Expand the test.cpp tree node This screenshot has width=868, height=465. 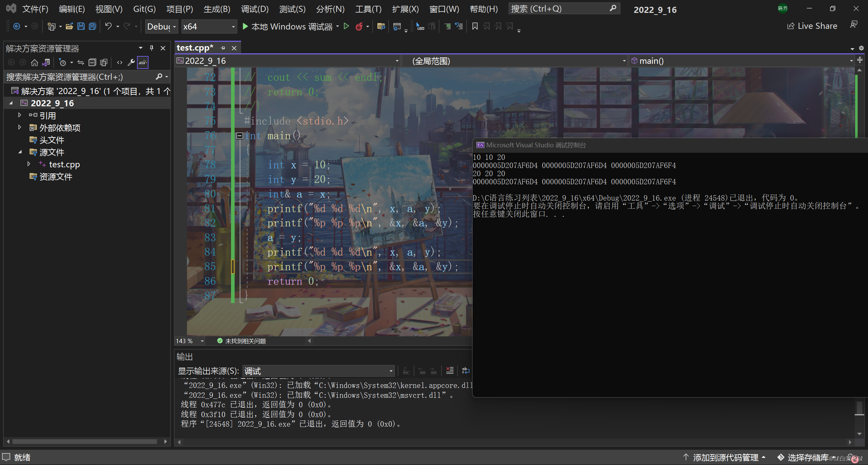click(29, 164)
